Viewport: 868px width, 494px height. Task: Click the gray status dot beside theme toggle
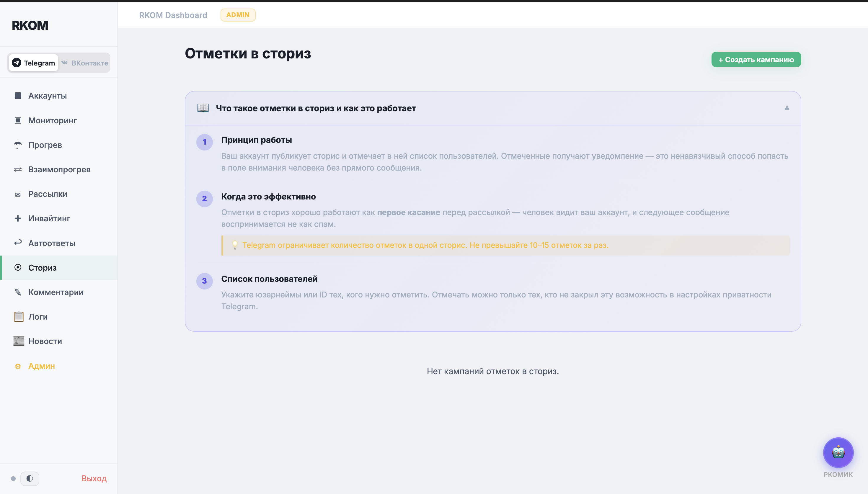tap(13, 479)
